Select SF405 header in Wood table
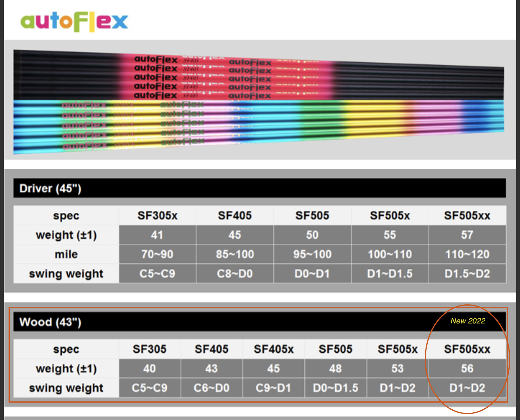This screenshot has height=420, width=520. pyautogui.click(x=212, y=349)
